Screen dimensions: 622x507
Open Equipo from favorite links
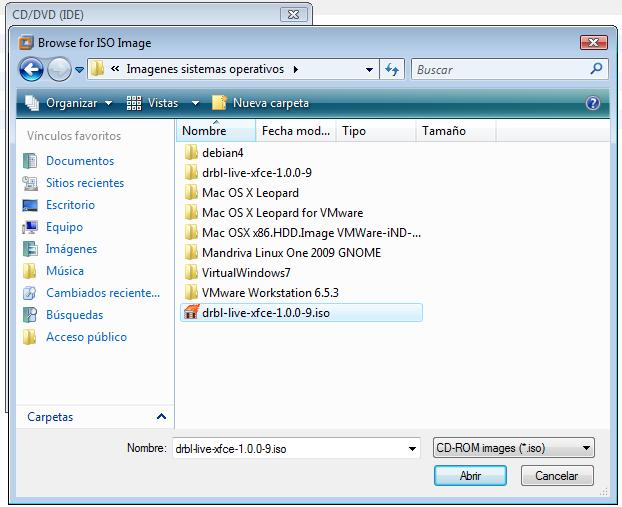[64, 227]
